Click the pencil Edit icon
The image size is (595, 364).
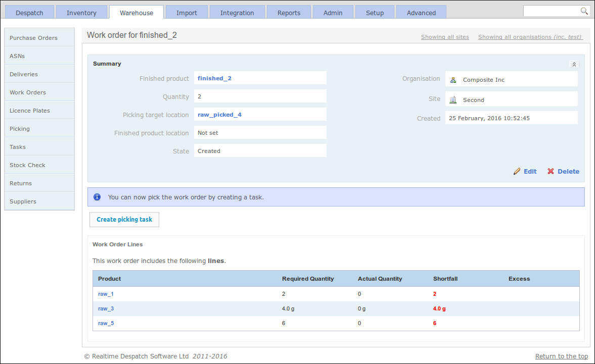click(517, 172)
